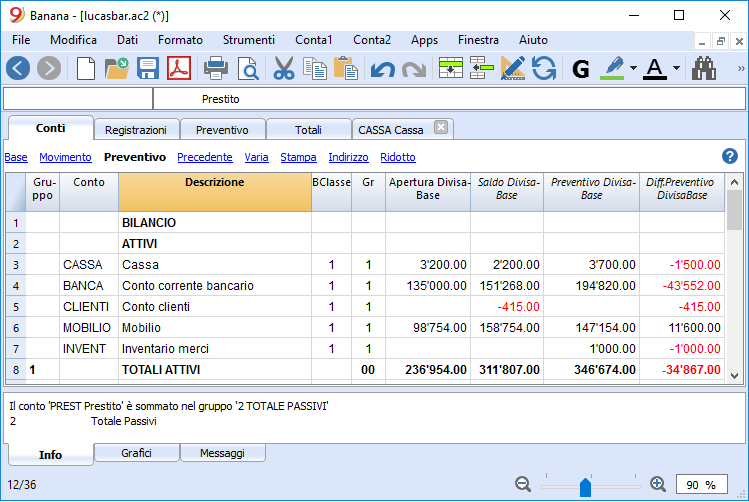Select the value '-43'552.00' cell
This screenshot has height=502, width=749.
click(x=682, y=286)
